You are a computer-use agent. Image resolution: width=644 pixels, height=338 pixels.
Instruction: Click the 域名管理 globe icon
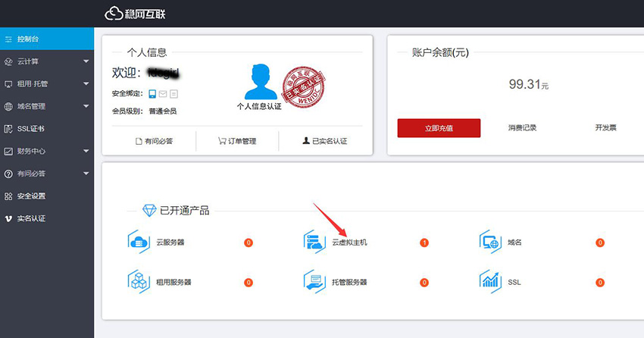click(x=8, y=106)
